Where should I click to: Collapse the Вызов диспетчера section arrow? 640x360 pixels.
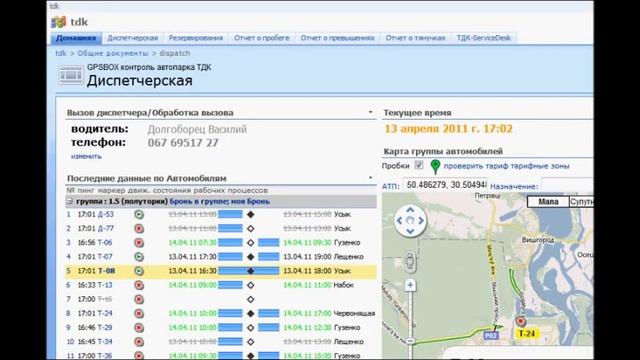click(371, 112)
